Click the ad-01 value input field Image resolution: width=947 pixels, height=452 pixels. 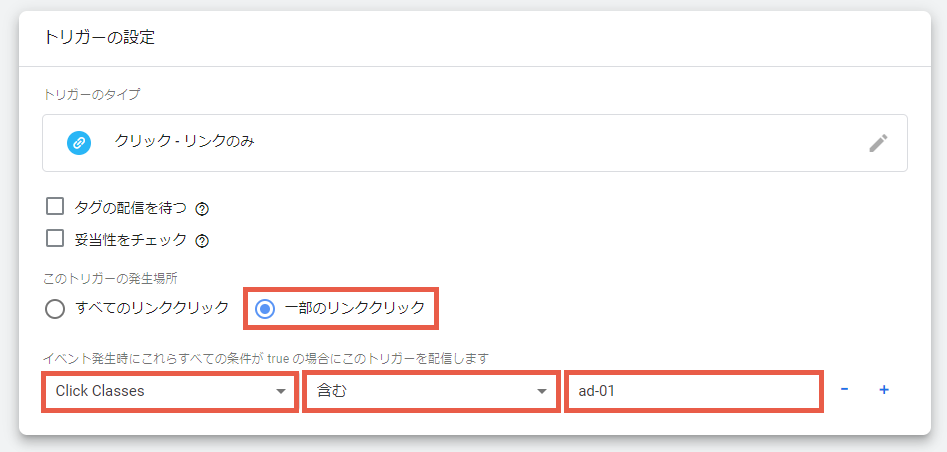[693, 392]
